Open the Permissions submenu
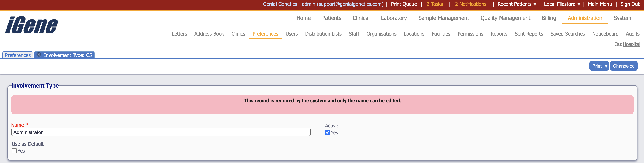 point(470,34)
